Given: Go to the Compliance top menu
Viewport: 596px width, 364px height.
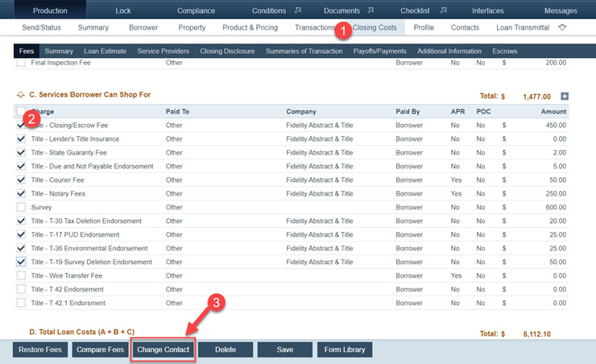Looking at the screenshot, I should pos(195,11).
